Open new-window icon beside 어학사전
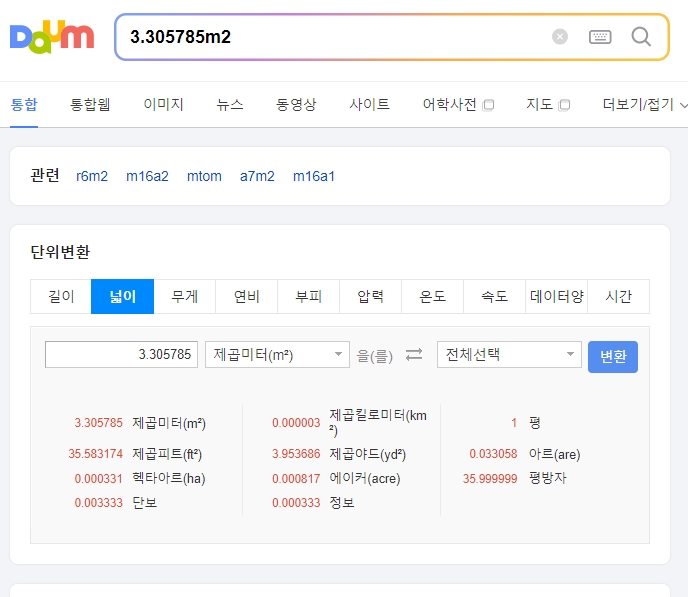Screen dimensions: 688x597 pos(488,105)
